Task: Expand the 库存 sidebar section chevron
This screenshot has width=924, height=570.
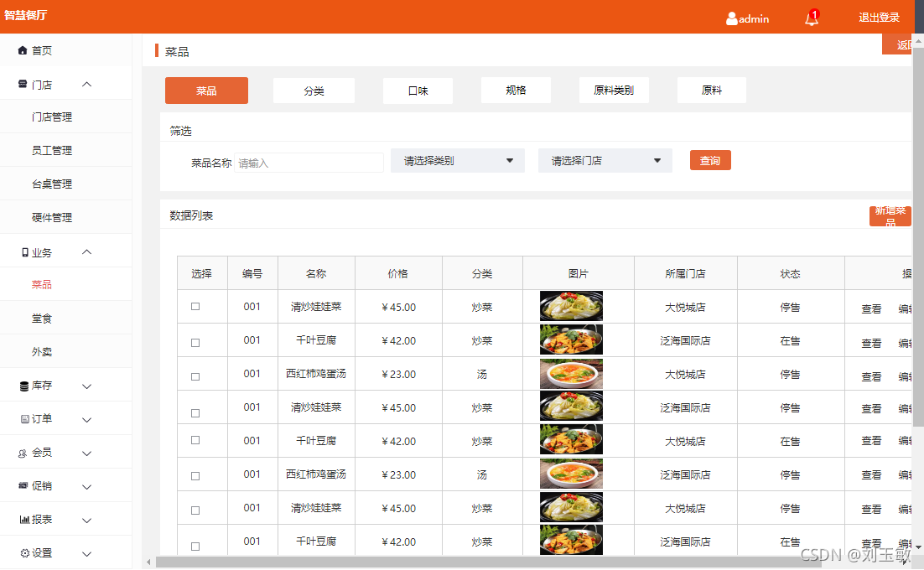Action: 86,386
